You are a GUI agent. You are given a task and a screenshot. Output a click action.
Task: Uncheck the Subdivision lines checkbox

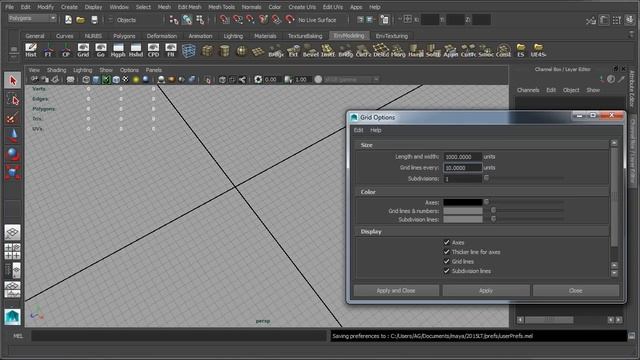(x=447, y=271)
